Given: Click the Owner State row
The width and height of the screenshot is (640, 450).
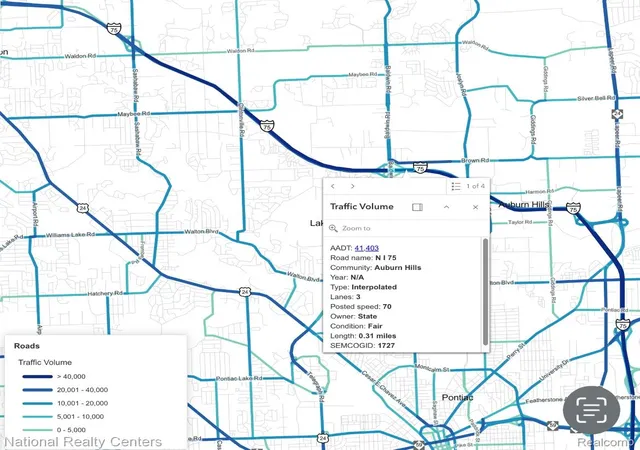Looking at the screenshot, I should point(353,316).
